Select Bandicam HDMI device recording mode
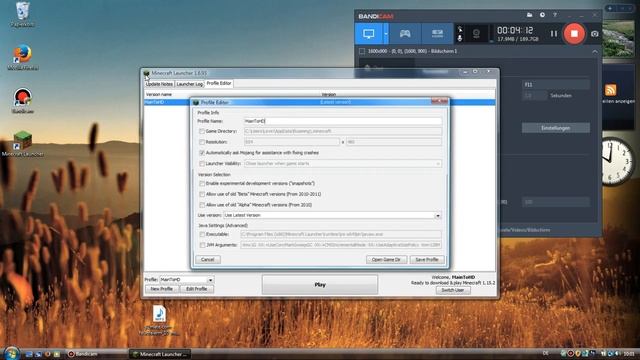 click(437, 33)
